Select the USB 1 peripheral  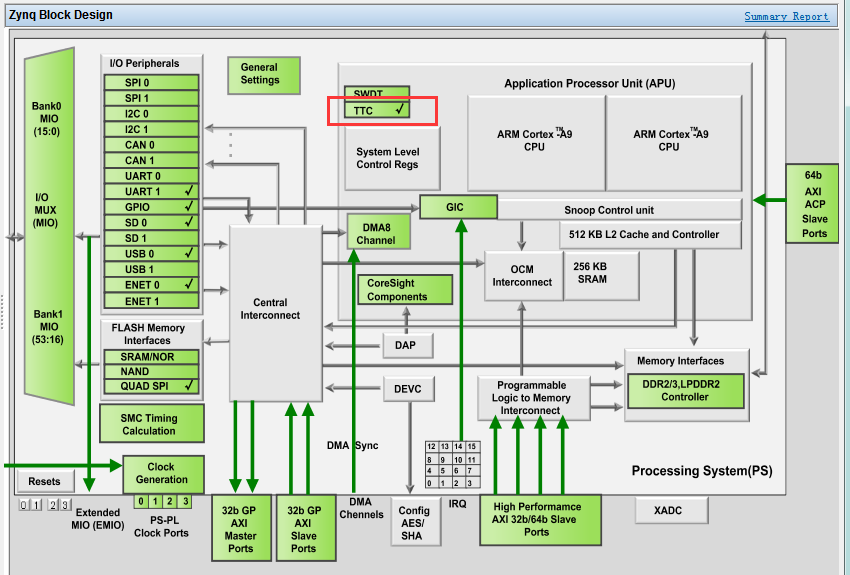click(x=151, y=269)
